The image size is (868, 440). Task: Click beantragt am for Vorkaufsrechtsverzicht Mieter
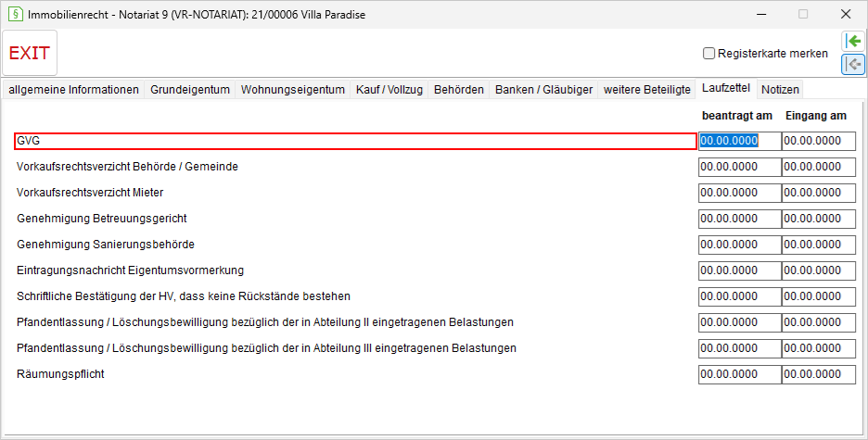click(740, 193)
